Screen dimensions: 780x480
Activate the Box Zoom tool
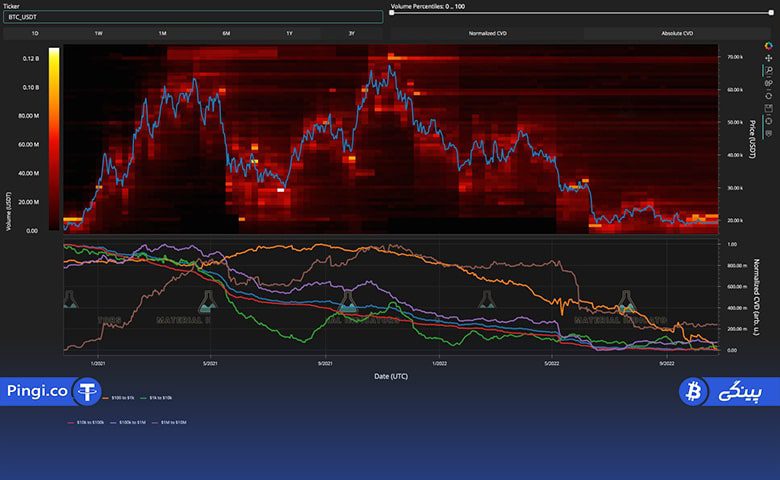coord(769,70)
